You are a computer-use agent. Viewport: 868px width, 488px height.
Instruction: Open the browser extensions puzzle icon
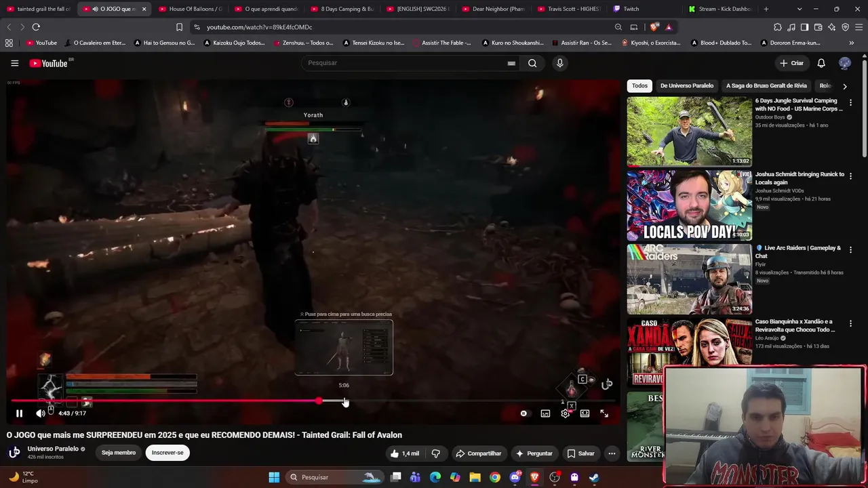778,27
